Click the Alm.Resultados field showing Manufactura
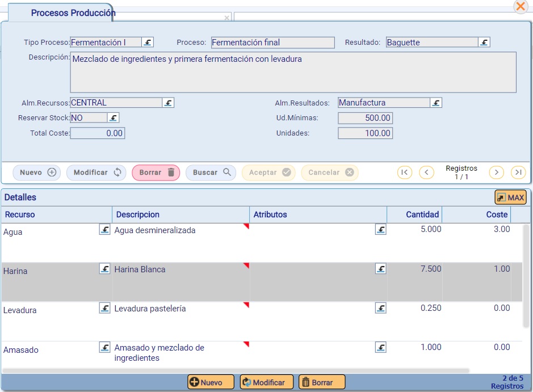This screenshot has height=392, width=533. [384, 103]
